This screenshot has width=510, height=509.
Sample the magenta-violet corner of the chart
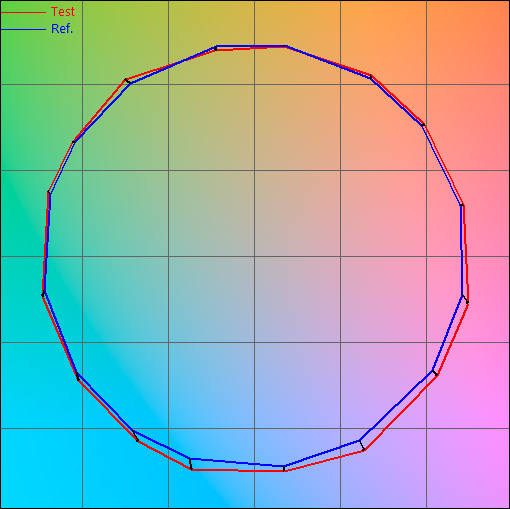(493, 492)
